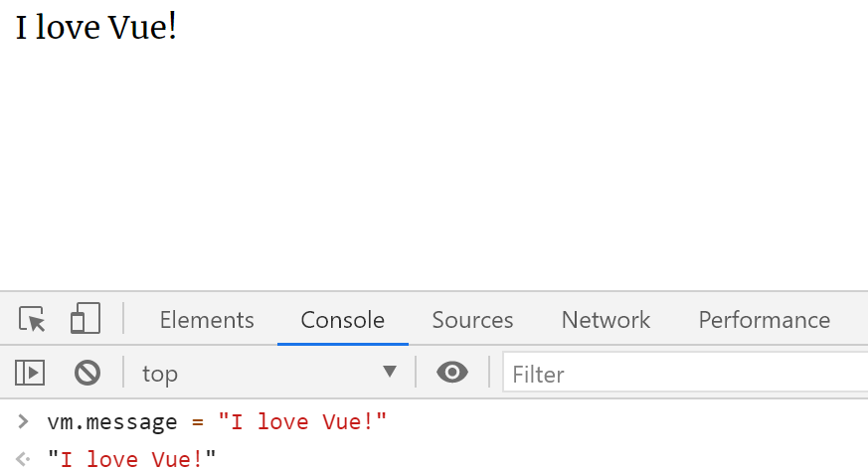Clear the console with the ban icon
Screen dimensions: 868x470
pyautogui.click(x=87, y=373)
